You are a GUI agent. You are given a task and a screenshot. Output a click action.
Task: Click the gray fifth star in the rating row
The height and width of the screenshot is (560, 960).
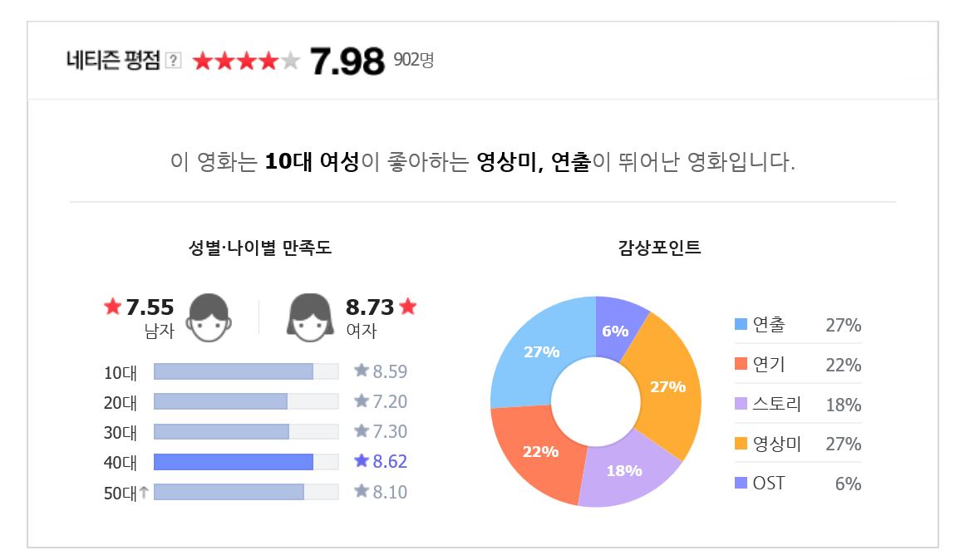click(290, 61)
